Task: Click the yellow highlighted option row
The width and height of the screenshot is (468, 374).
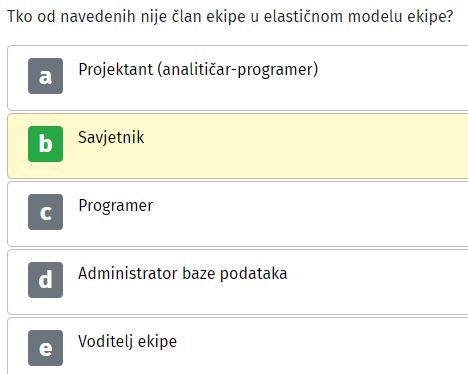Action: [x=238, y=146]
